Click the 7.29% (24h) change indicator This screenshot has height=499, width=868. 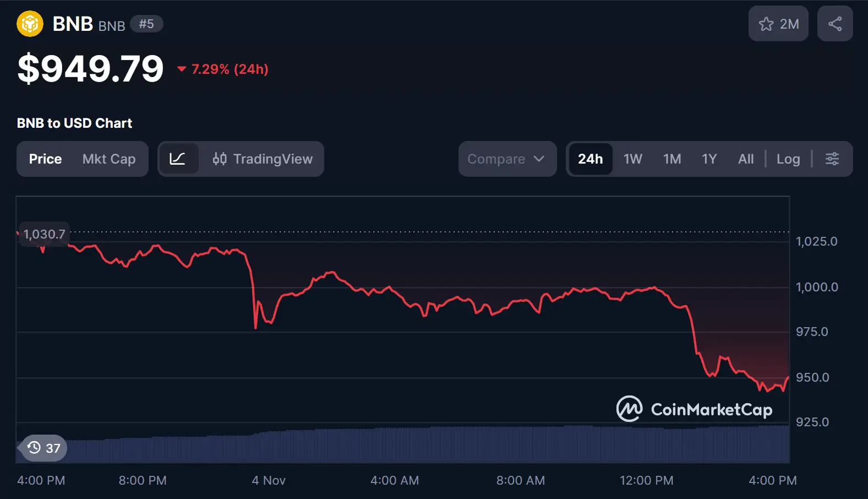223,69
